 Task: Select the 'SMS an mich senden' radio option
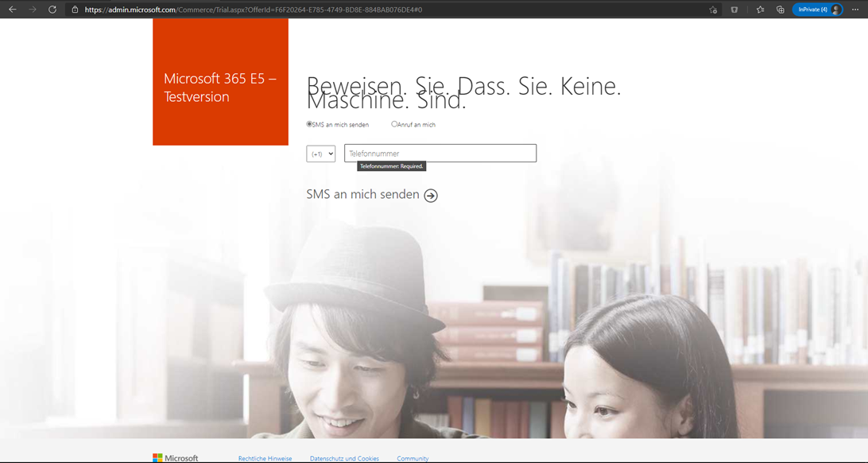pyautogui.click(x=309, y=124)
